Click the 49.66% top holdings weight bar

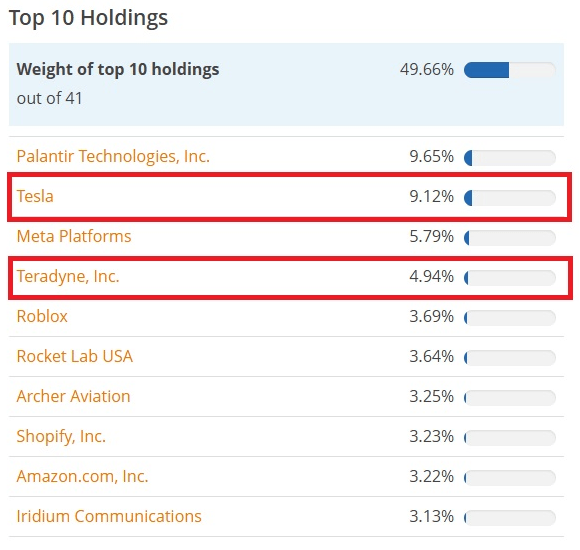[510, 70]
